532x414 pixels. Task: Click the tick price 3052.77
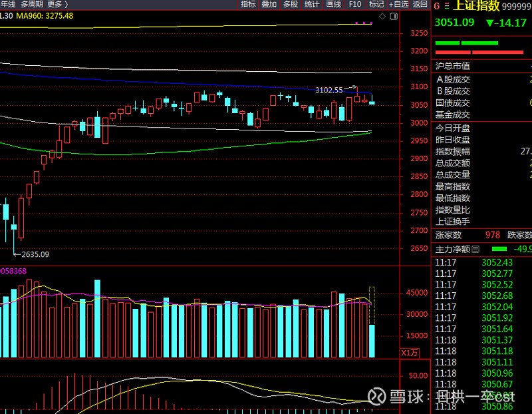click(497, 274)
